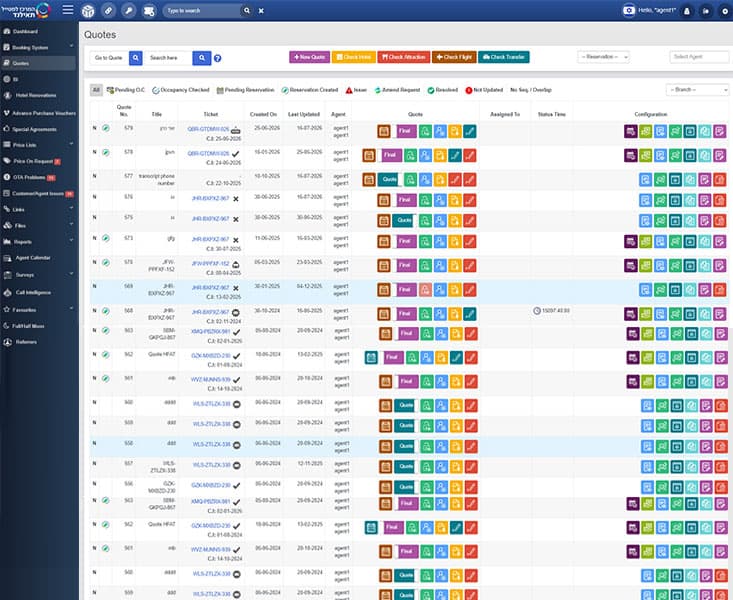Open the notifications bell icon
Viewport: 733px width, 600px height.
pos(687,11)
